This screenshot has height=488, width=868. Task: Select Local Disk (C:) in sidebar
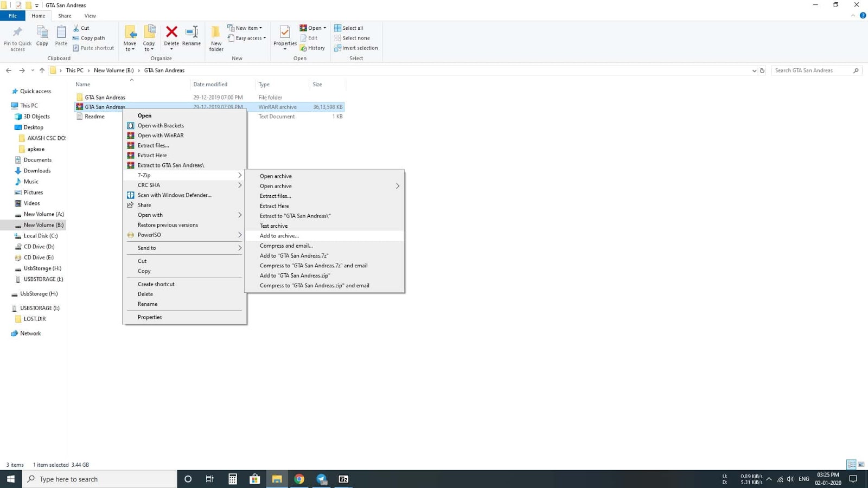(x=41, y=236)
